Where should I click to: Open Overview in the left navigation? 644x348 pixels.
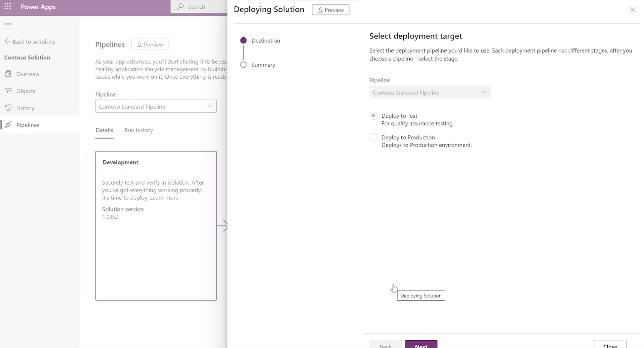point(40,74)
